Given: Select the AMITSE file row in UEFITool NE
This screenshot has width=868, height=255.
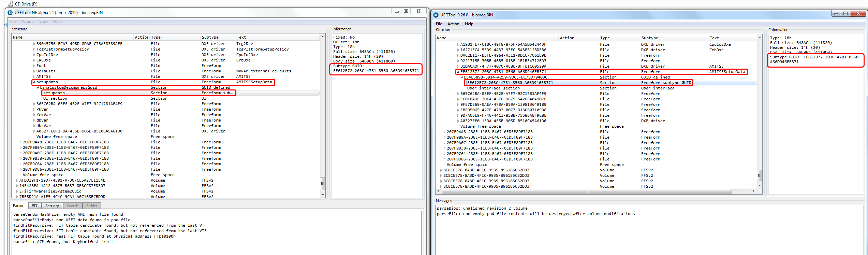Looking at the screenshot, I should (166, 76).
